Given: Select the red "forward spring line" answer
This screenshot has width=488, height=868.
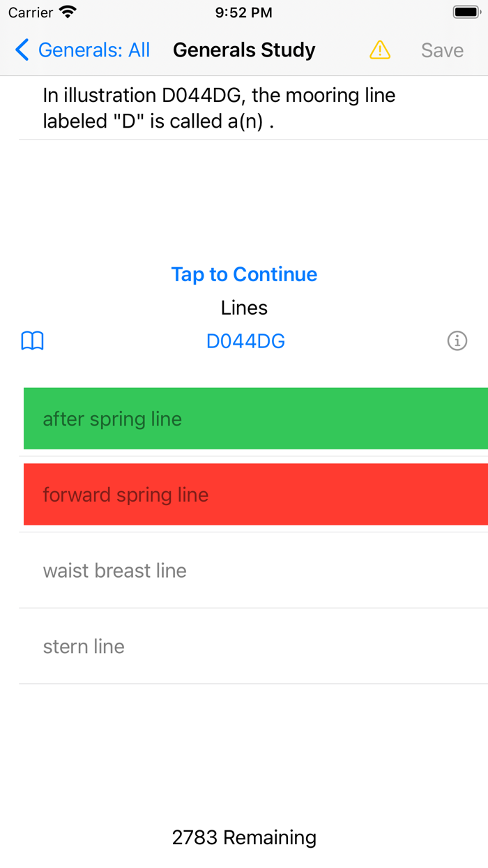Looking at the screenshot, I should point(255,495).
